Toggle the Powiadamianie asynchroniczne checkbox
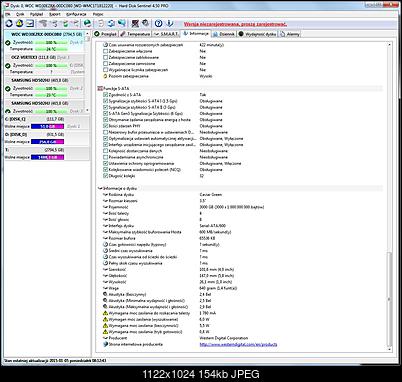402x382 pixels. [105, 157]
